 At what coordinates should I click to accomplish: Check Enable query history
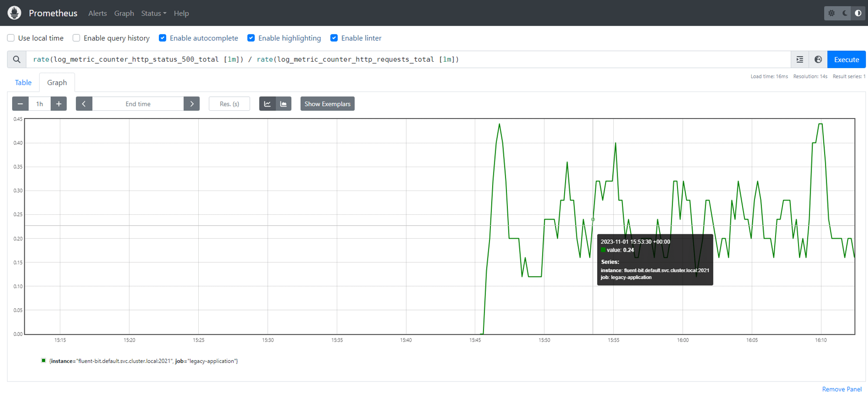76,38
